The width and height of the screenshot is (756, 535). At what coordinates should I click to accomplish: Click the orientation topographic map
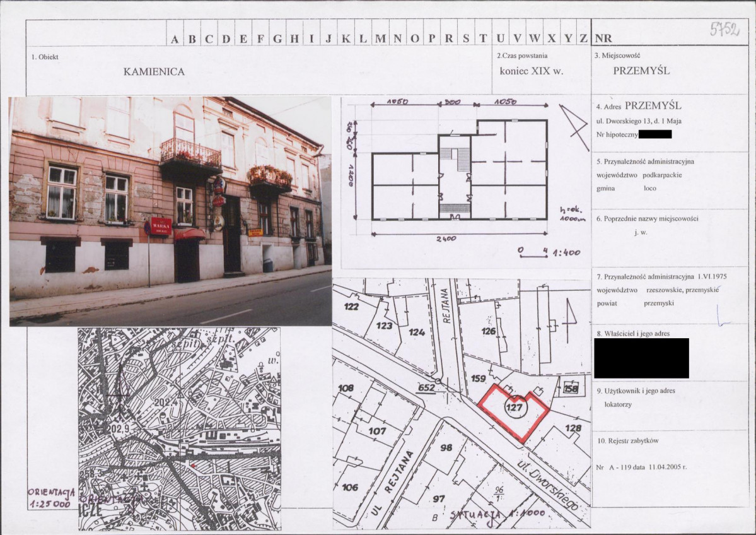click(179, 429)
